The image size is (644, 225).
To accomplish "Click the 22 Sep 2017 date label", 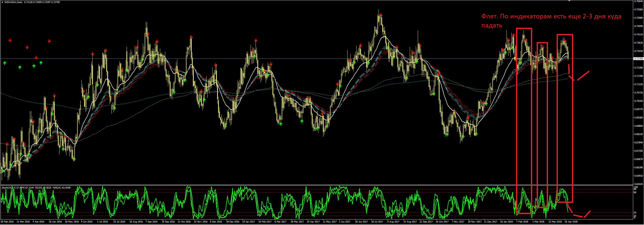I will (x=426, y=222).
